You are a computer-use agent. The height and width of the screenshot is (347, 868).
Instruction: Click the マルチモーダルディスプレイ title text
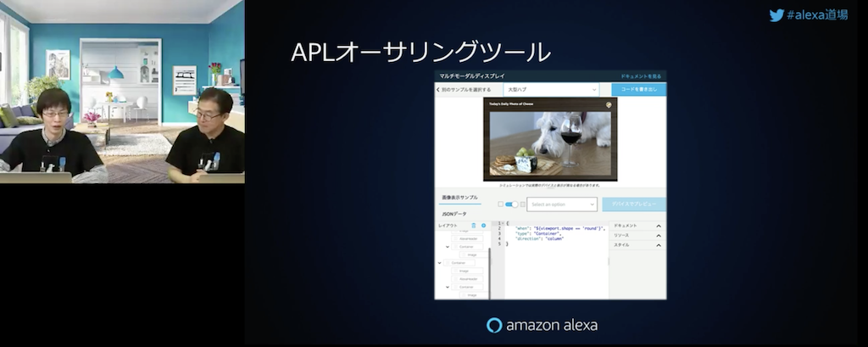472,76
